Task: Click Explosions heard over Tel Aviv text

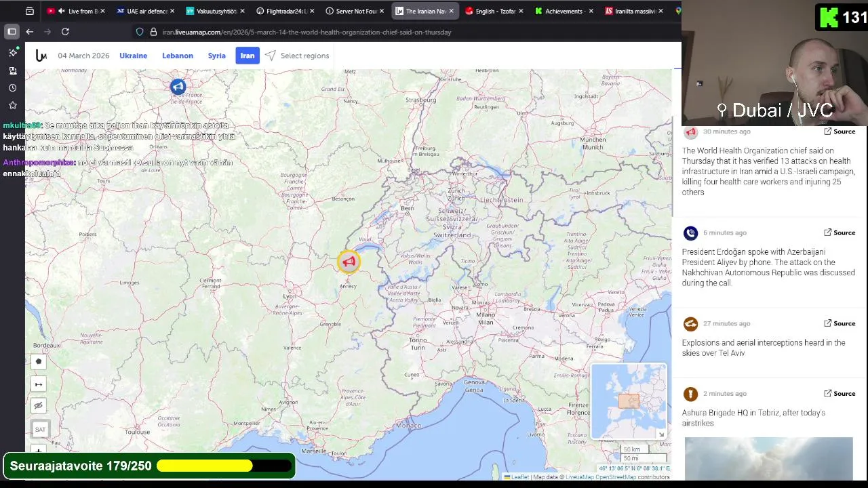Action: pyautogui.click(x=764, y=348)
